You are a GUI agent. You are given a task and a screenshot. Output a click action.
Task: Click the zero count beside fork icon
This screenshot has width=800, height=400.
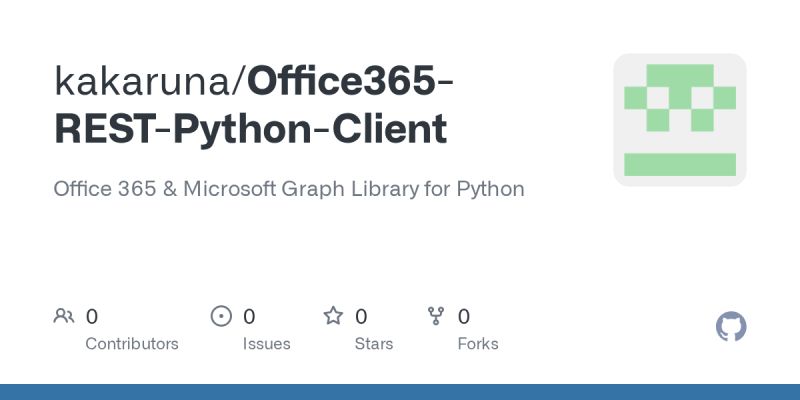click(464, 317)
